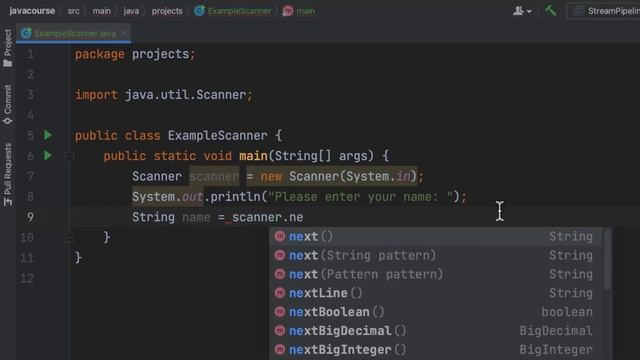This screenshot has height=360, width=640.
Task: Click the "Please enter your name: " string
Action: [361, 197]
